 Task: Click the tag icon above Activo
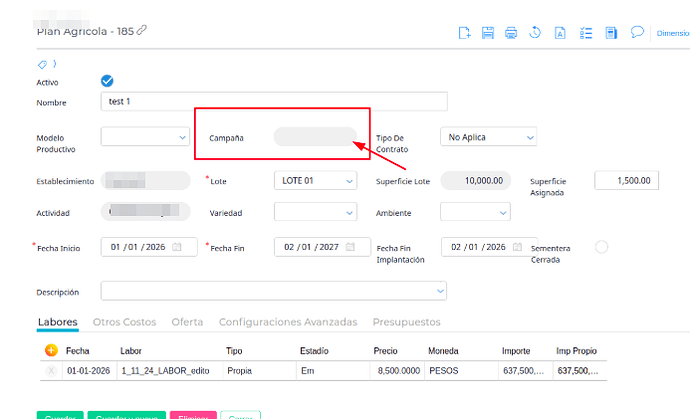[42, 65]
